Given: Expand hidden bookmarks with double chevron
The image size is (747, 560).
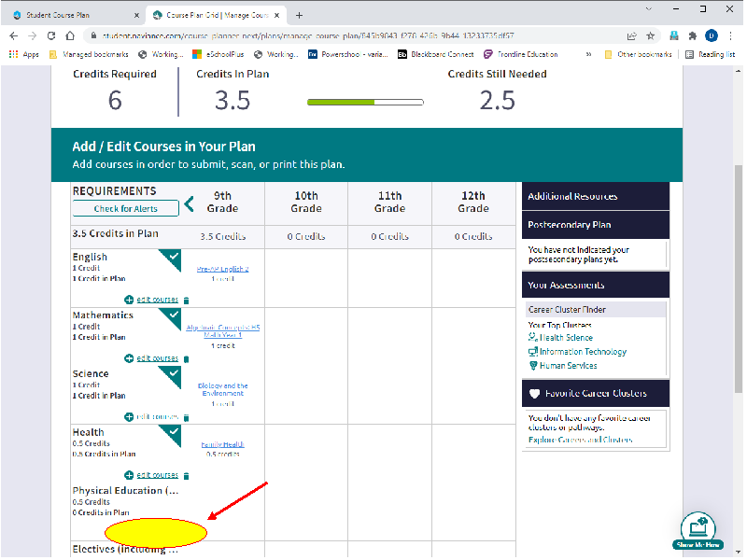Looking at the screenshot, I should coord(589,54).
